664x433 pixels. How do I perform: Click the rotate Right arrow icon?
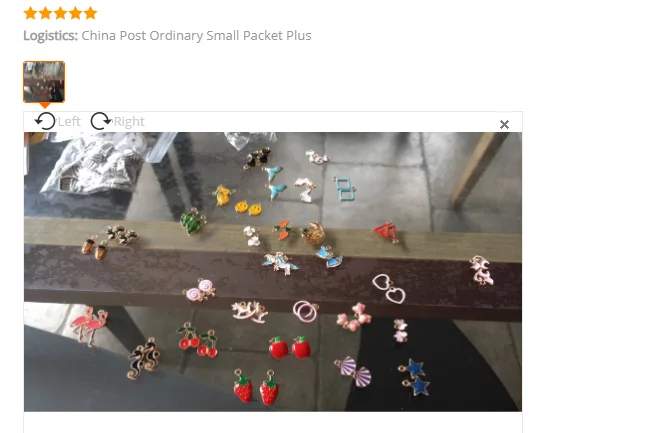[101, 121]
